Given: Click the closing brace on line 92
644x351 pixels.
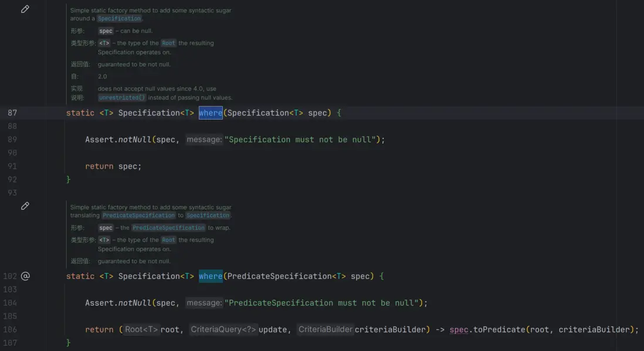Looking at the screenshot, I should pos(69,179).
